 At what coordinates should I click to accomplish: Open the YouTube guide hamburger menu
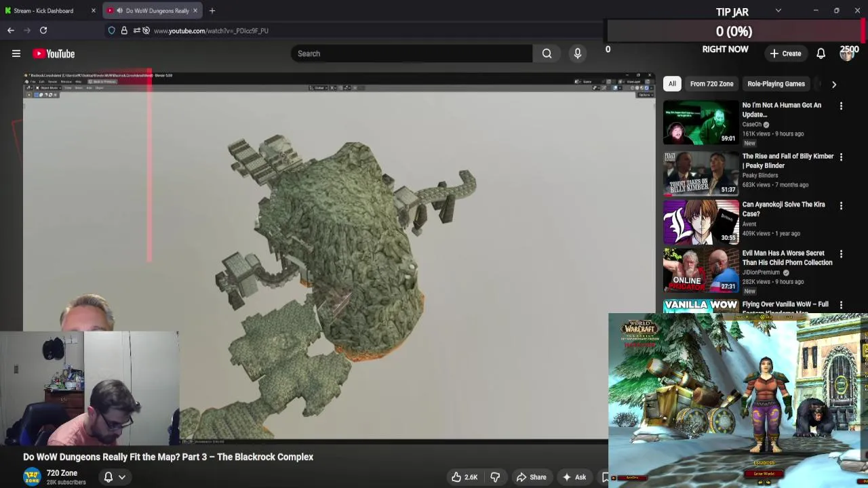coord(16,54)
